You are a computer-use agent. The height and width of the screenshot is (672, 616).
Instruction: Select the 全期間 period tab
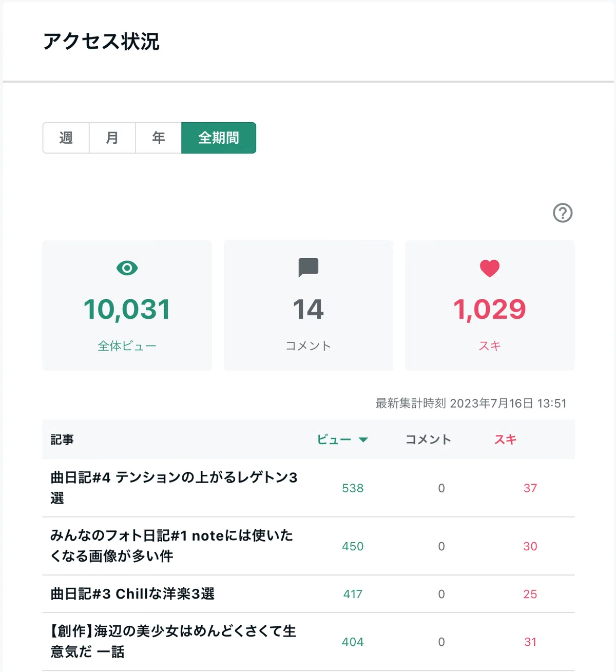219,138
